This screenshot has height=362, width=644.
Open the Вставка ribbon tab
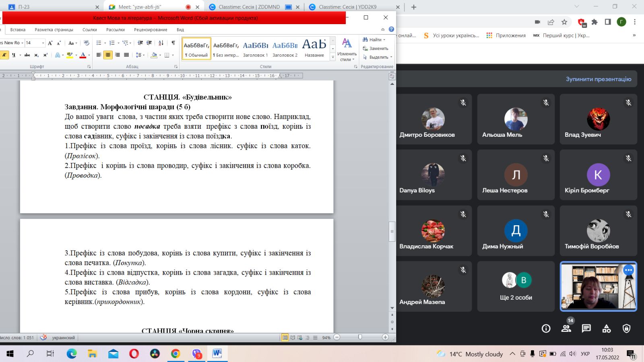point(18,30)
